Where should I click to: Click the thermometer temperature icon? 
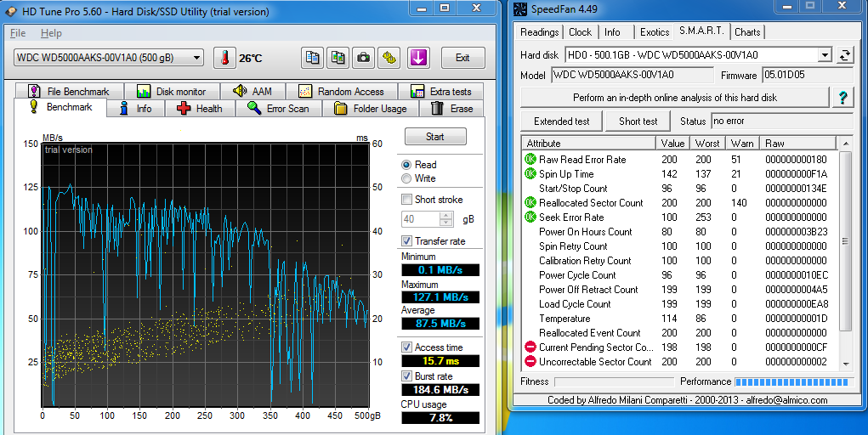coord(224,58)
